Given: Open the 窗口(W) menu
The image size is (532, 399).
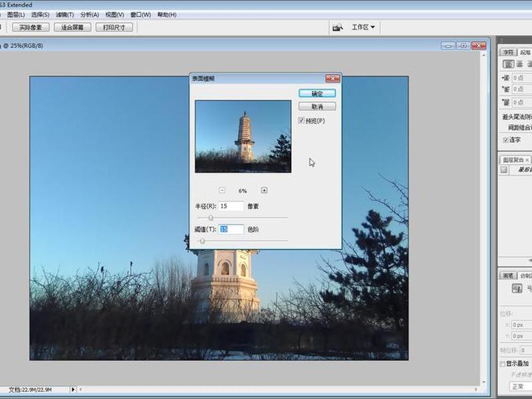Looking at the screenshot, I should pos(140,15).
